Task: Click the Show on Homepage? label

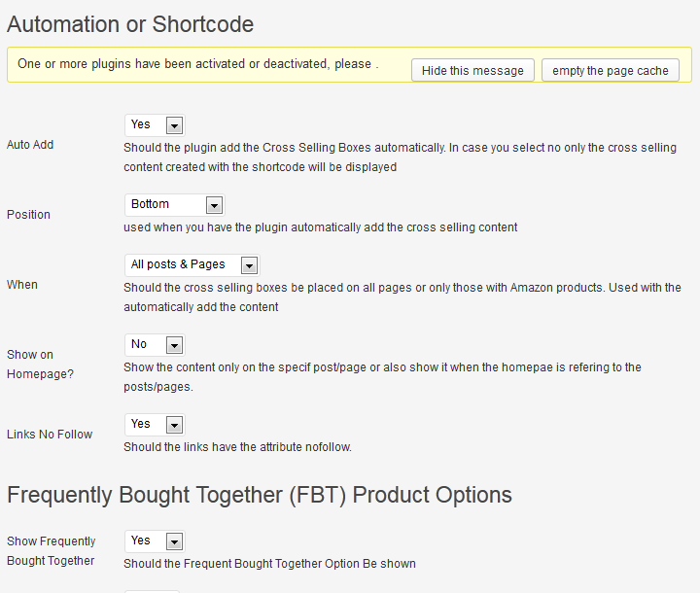Action: coord(40,364)
